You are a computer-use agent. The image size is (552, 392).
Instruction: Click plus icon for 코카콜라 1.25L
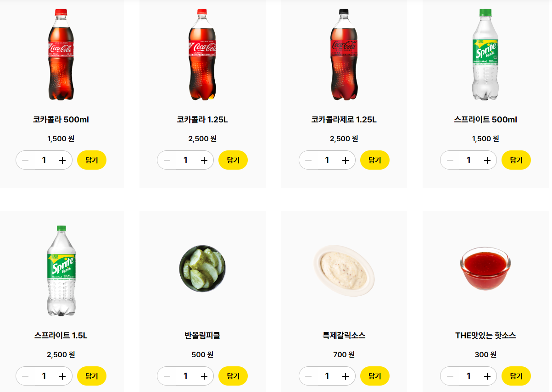pyautogui.click(x=204, y=160)
